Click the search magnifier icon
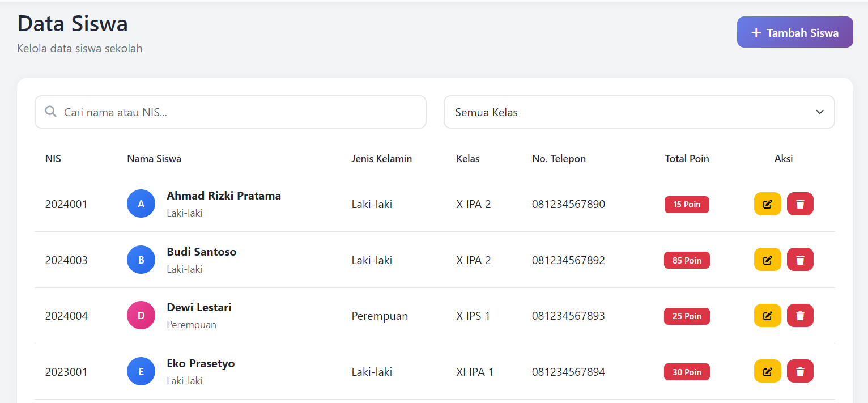This screenshot has width=868, height=403. (50, 112)
